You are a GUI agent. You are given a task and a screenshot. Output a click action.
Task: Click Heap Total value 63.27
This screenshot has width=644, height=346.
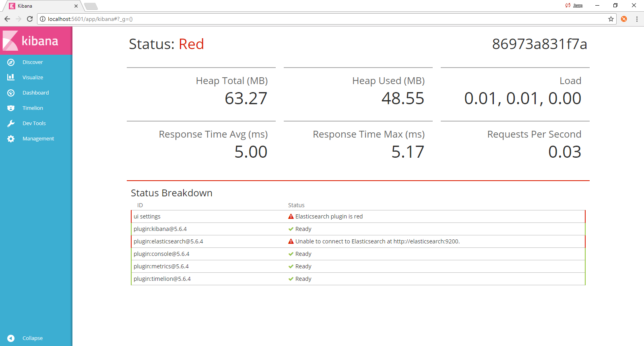[246, 99]
